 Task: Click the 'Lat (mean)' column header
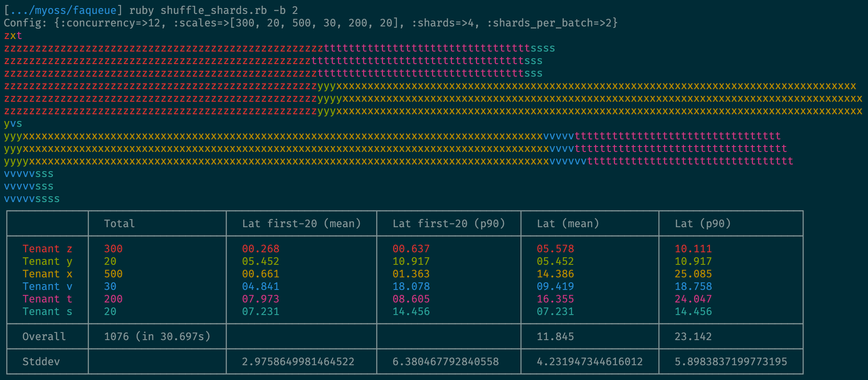pos(568,224)
